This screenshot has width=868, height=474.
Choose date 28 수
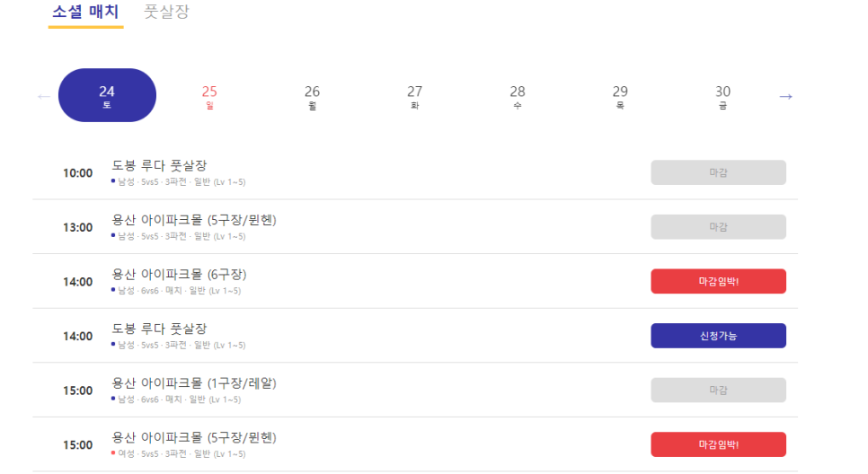point(518,97)
